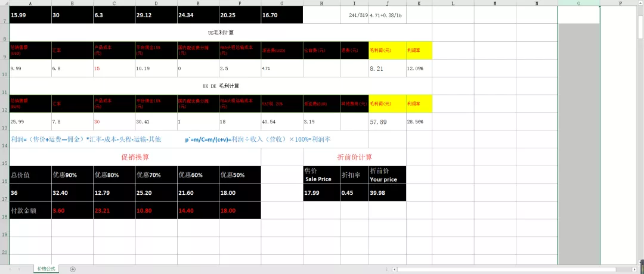This screenshot has height=274, width=644.
Task: Add a new sheet with the plus icon
Action: (x=73, y=269)
